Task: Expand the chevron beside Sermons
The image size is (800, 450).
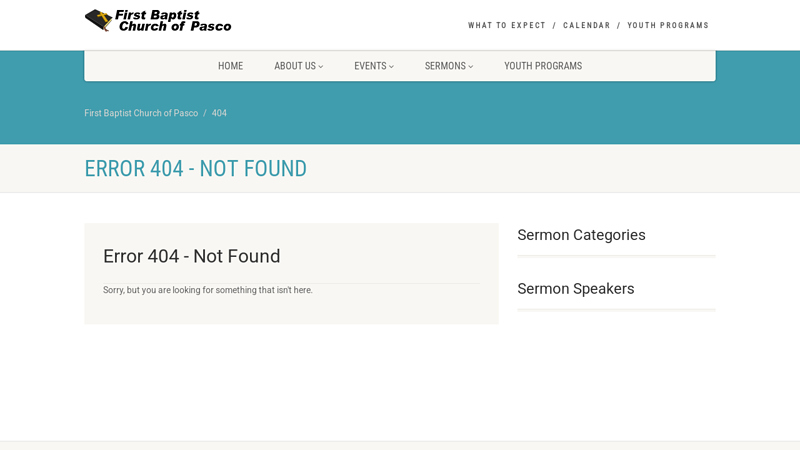Action: click(471, 67)
